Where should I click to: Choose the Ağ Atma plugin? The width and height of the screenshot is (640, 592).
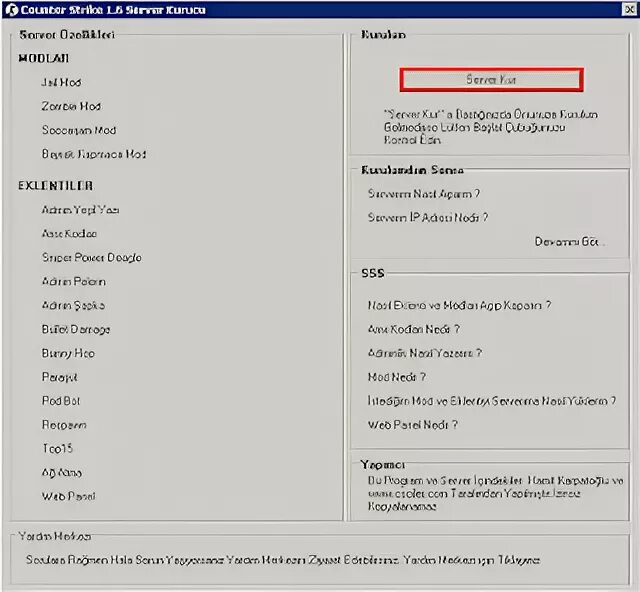pos(62,473)
